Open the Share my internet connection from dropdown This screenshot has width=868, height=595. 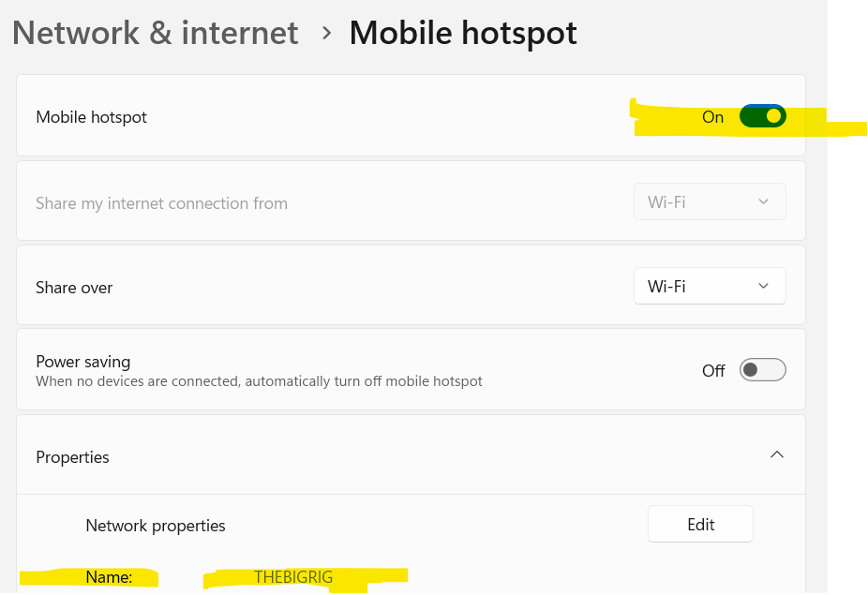click(710, 202)
